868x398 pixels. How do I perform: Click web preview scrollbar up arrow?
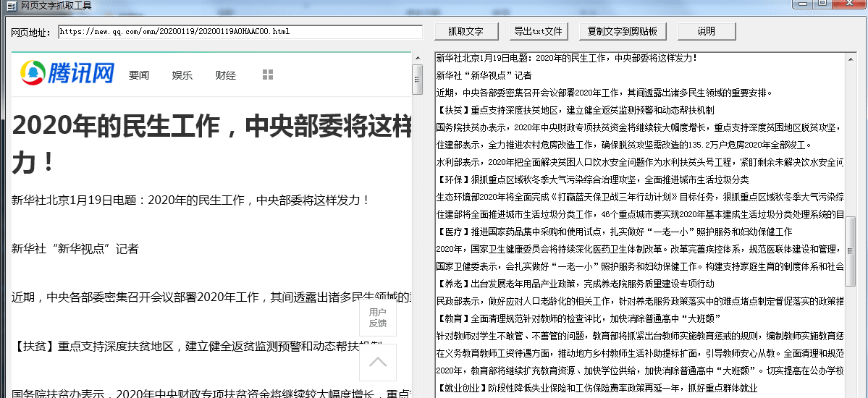pos(417,58)
